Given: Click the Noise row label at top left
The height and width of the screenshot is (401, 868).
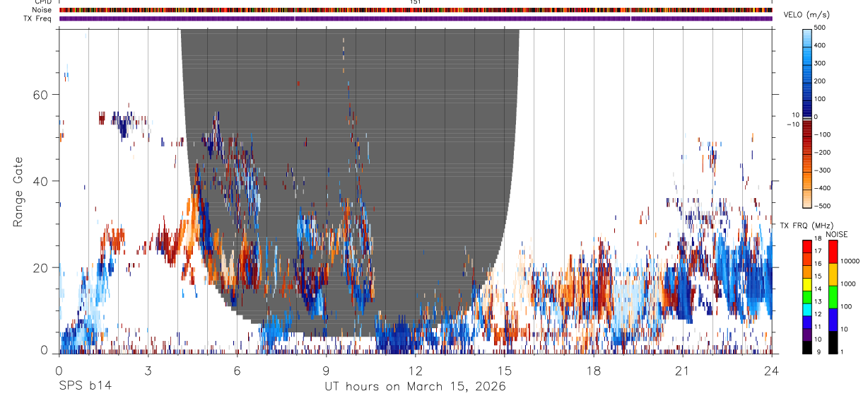Looking at the screenshot, I should (42, 10).
